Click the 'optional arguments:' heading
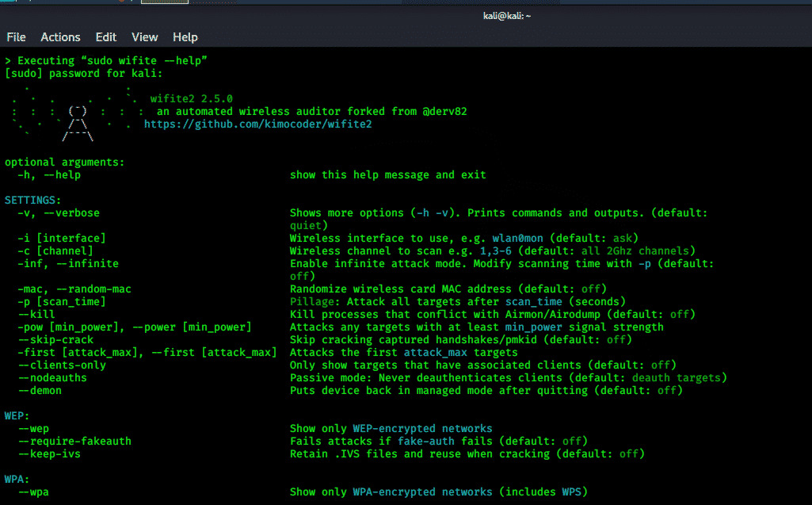This screenshot has width=812, height=505. [65, 163]
